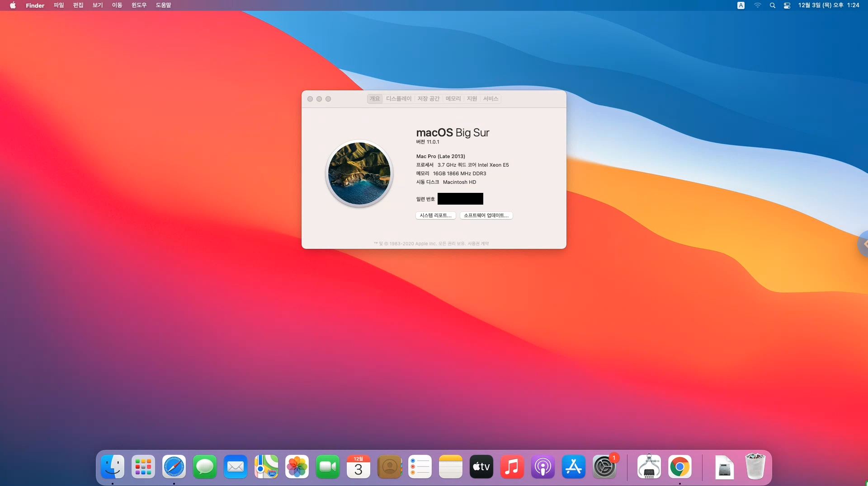This screenshot has height=486, width=868.
Task: Open Contacts app in the Dock
Action: (389, 467)
